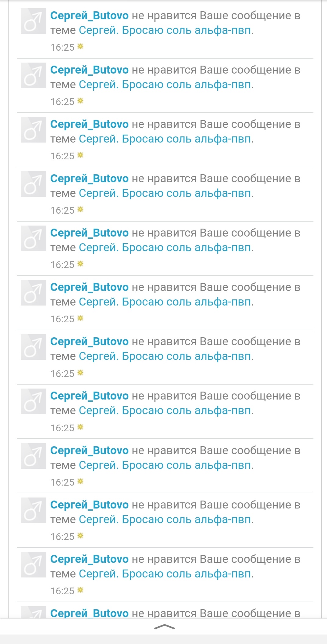Open the topic link in the eleventh notification

point(165,574)
